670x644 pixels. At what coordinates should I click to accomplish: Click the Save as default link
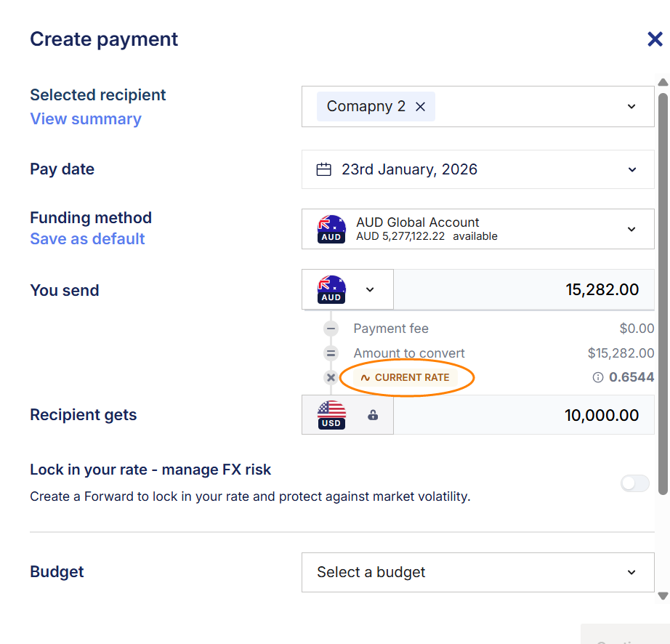pyautogui.click(x=87, y=239)
